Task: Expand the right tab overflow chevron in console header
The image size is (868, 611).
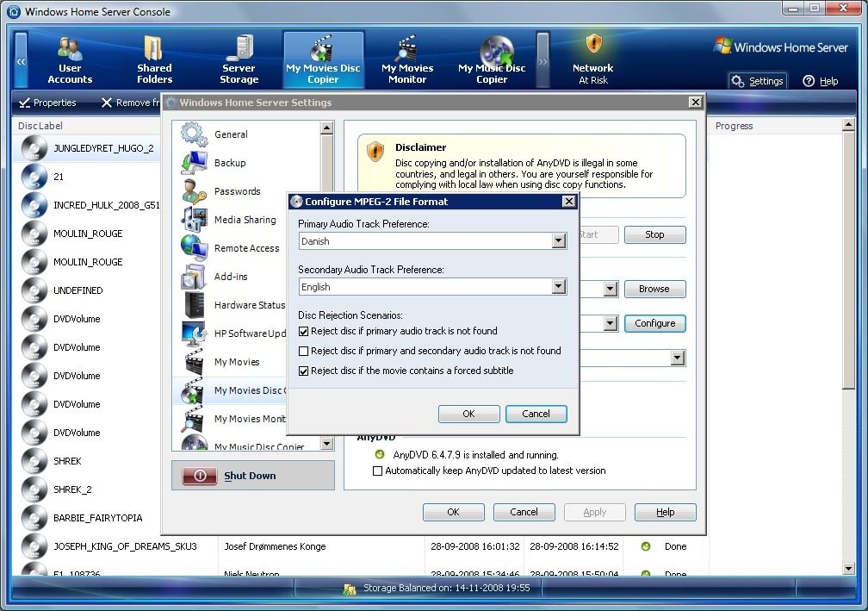Action: point(542,61)
